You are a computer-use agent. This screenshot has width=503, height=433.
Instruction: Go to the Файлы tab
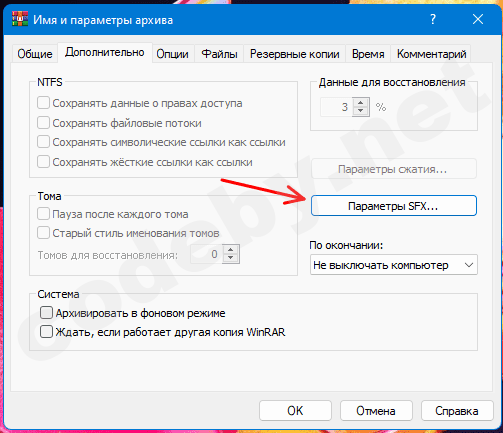219,54
